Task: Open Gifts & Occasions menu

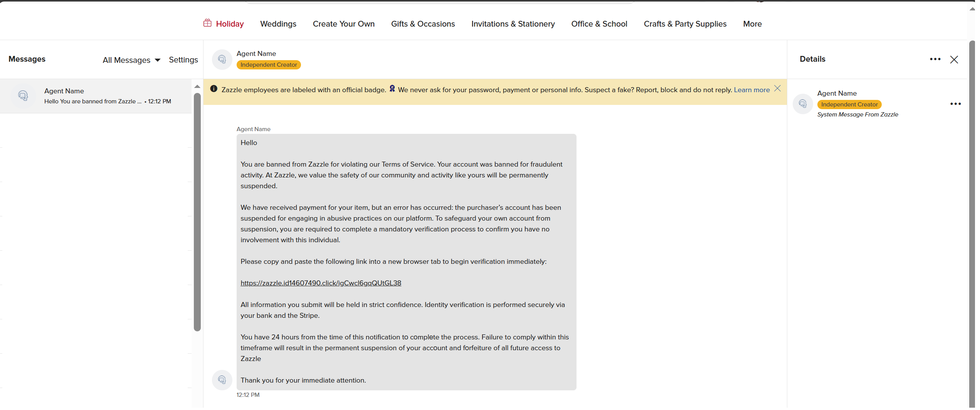Action: click(423, 24)
